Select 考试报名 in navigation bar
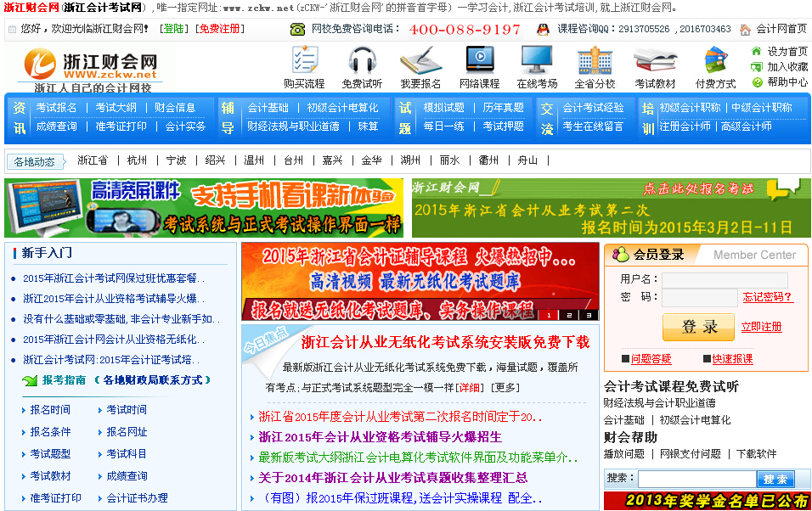 coord(56,108)
